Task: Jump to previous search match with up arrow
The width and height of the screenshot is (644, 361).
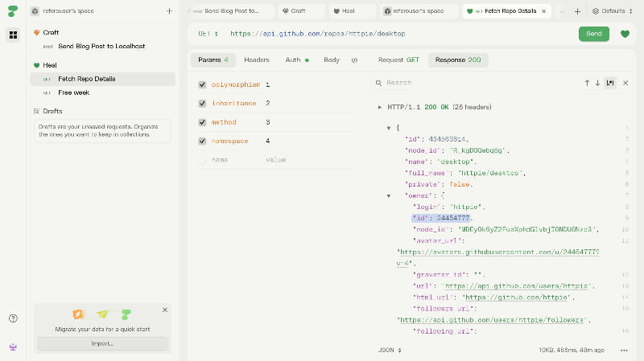Action: click(587, 83)
